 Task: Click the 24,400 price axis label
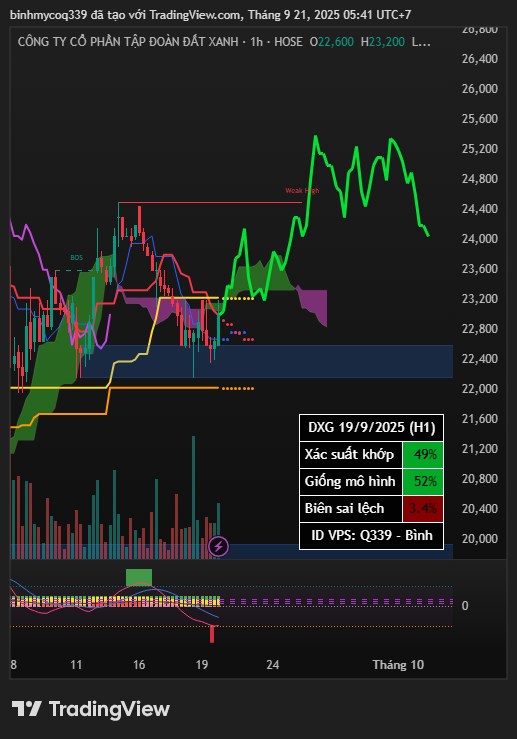pos(479,209)
